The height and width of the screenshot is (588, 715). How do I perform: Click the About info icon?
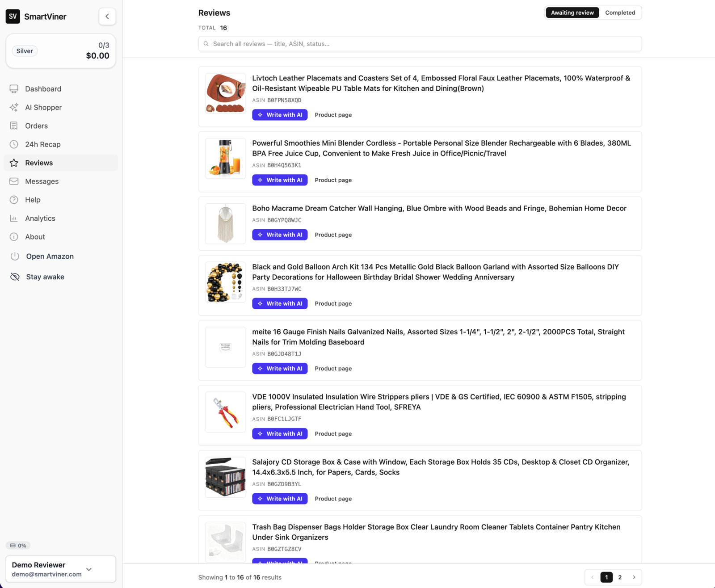14,237
